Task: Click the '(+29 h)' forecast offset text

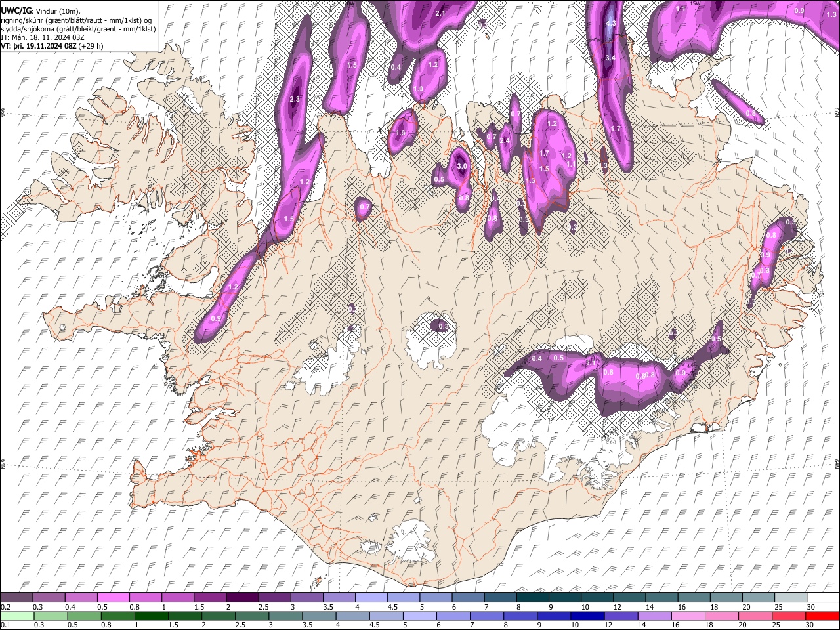Action: point(91,47)
